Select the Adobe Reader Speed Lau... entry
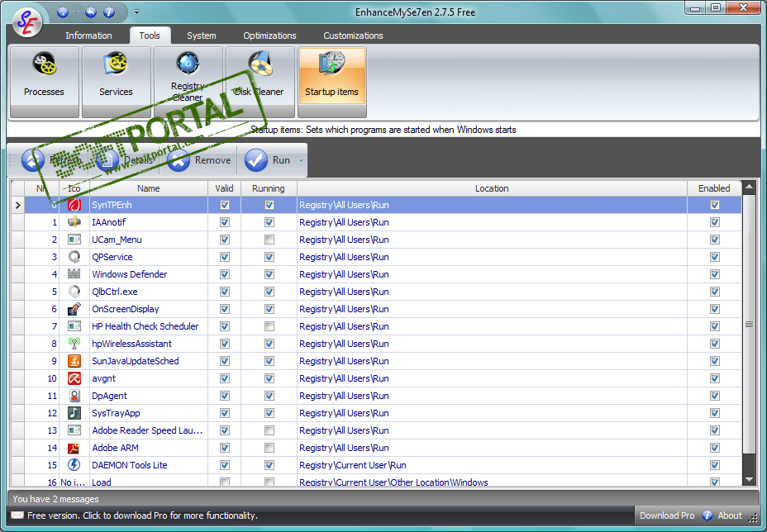 (147, 430)
